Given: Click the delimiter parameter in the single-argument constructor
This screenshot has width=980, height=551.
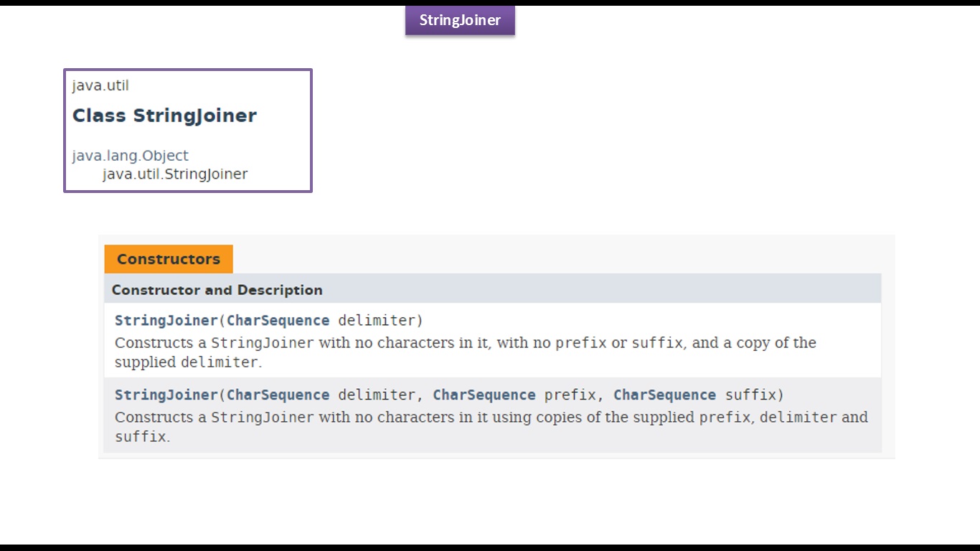Looking at the screenshot, I should [x=378, y=320].
